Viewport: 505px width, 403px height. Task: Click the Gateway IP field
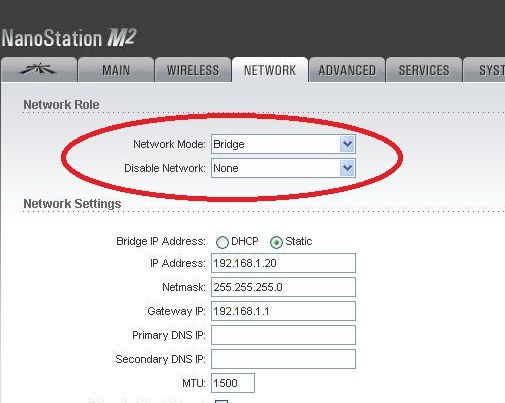click(283, 311)
